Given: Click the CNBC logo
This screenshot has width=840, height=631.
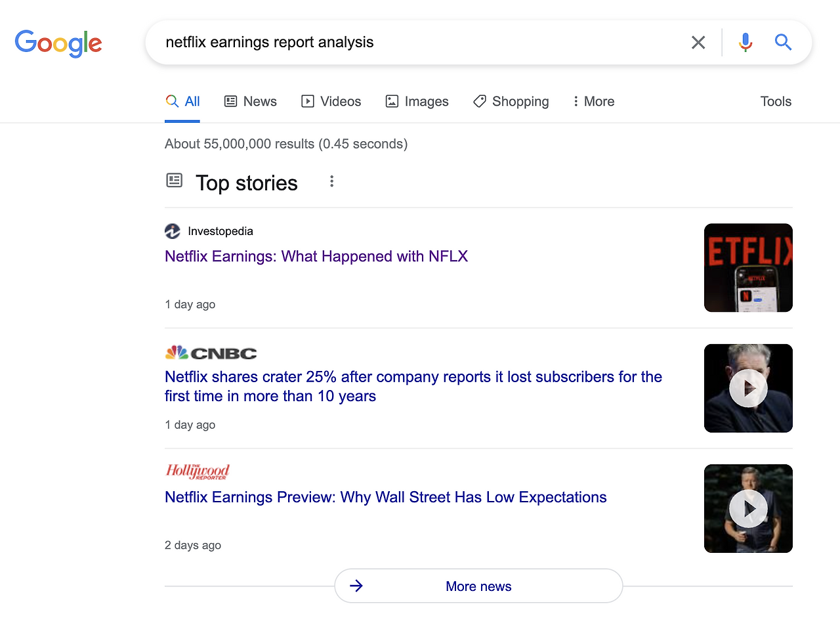Looking at the screenshot, I should 211,353.
